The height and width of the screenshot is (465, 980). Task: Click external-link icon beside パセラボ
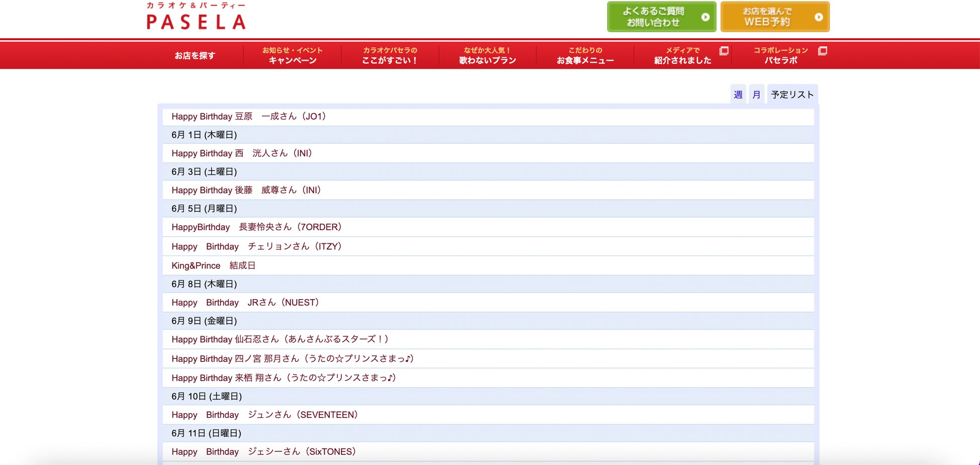tap(823, 51)
